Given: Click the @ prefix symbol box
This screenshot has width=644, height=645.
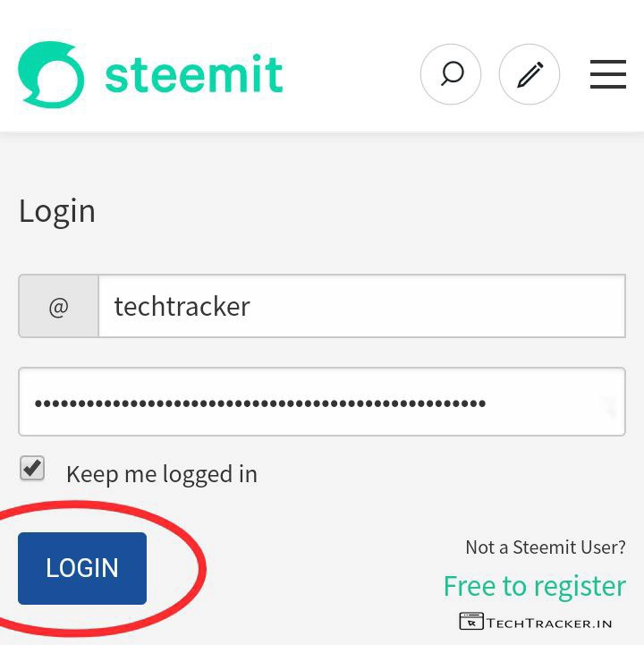Looking at the screenshot, I should click(x=59, y=307).
